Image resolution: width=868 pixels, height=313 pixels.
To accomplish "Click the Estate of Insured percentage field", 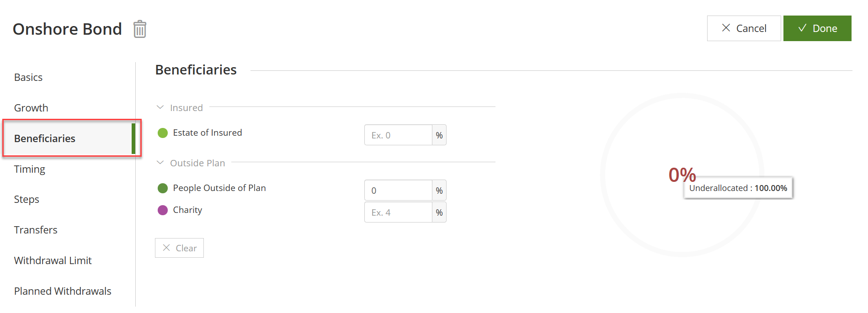I will (x=398, y=135).
